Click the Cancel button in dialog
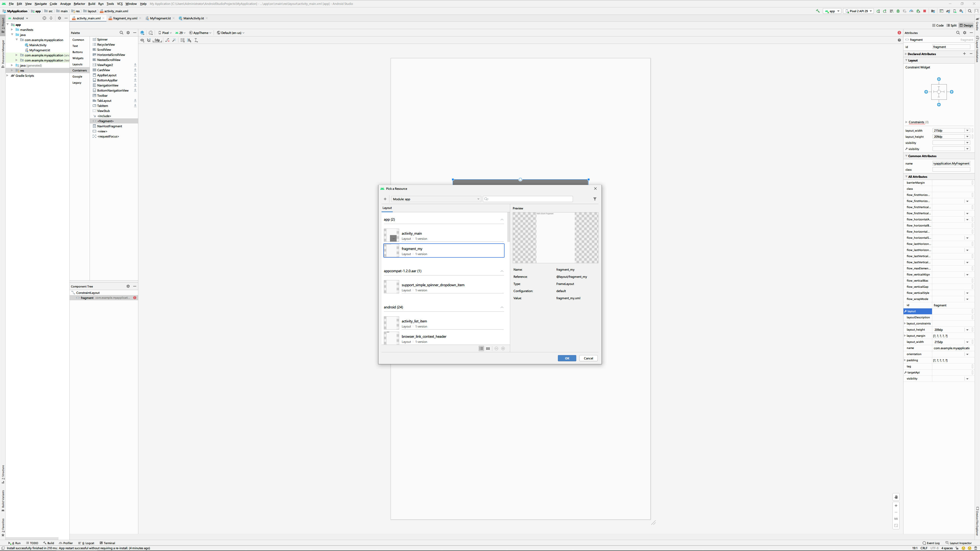This screenshot has width=980, height=551. 588,358
